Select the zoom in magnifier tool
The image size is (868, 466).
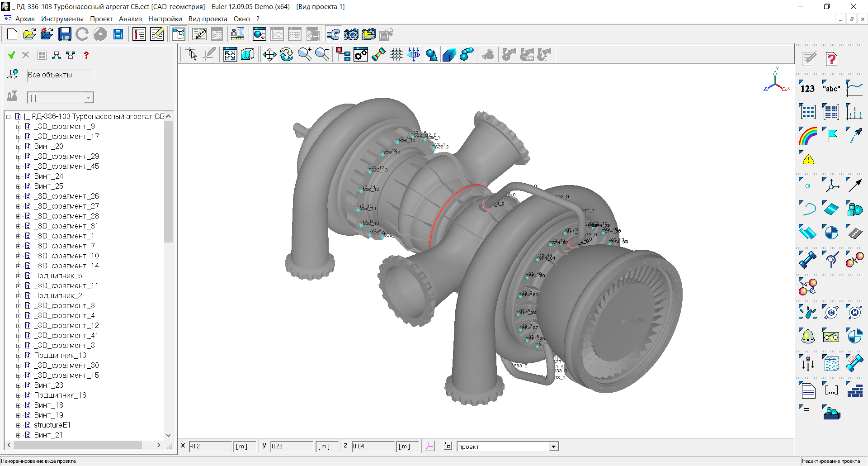(x=304, y=55)
